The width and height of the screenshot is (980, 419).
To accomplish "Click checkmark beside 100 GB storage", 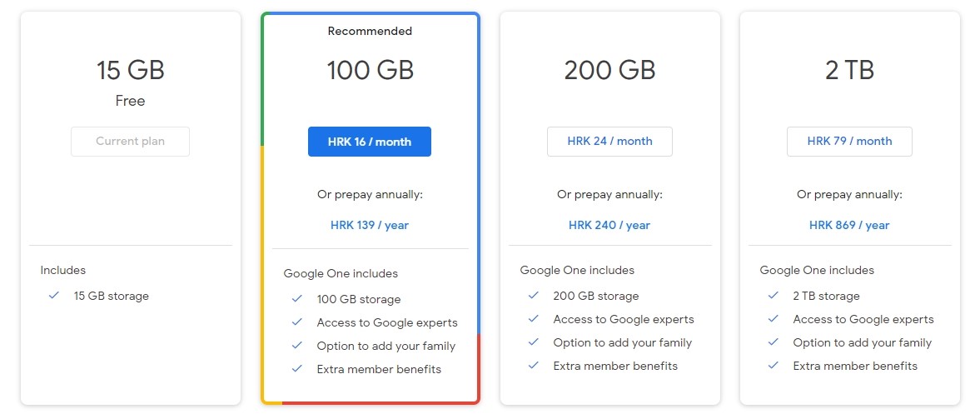I will (296, 299).
